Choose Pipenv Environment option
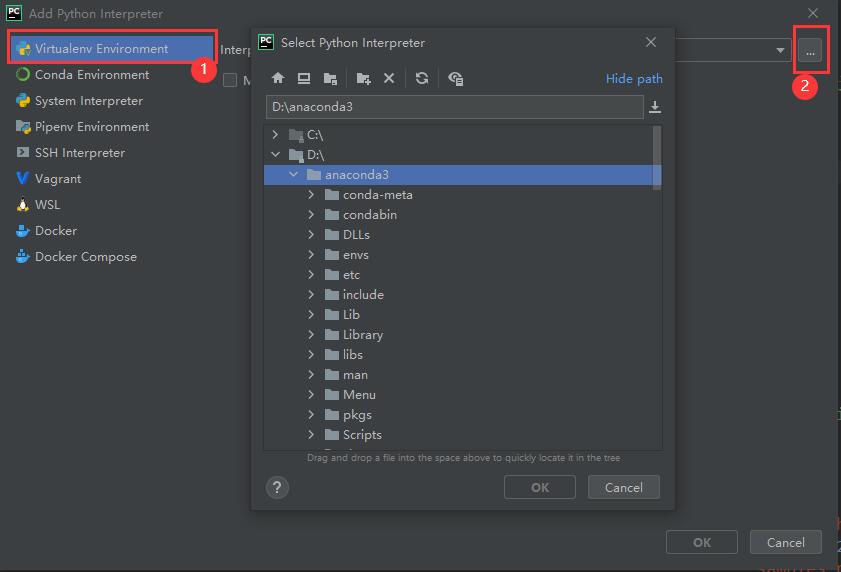 (83, 127)
